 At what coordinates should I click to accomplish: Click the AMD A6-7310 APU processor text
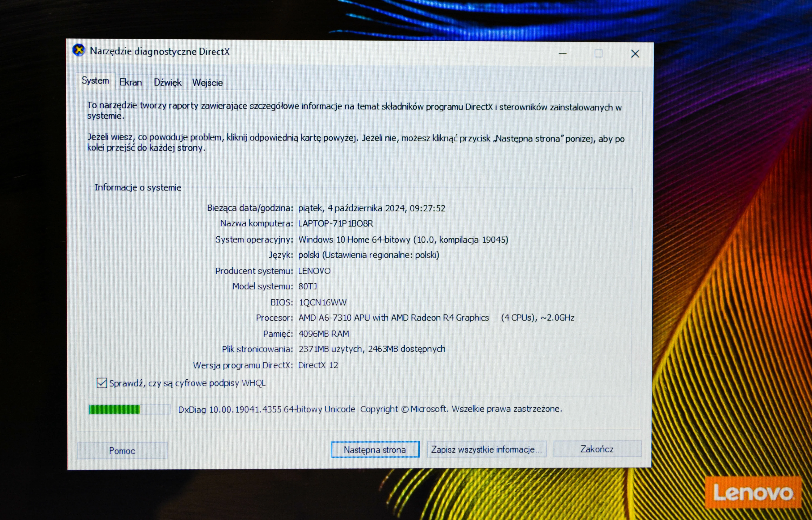[394, 318]
